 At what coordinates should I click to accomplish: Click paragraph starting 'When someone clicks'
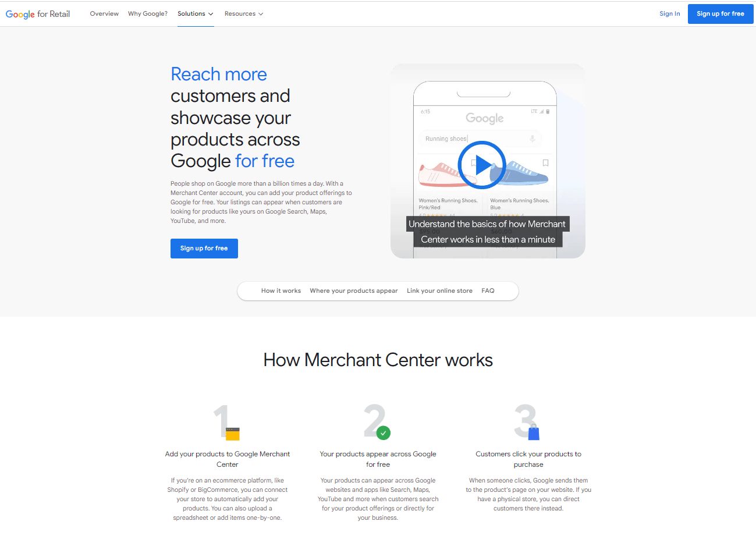[x=528, y=494]
